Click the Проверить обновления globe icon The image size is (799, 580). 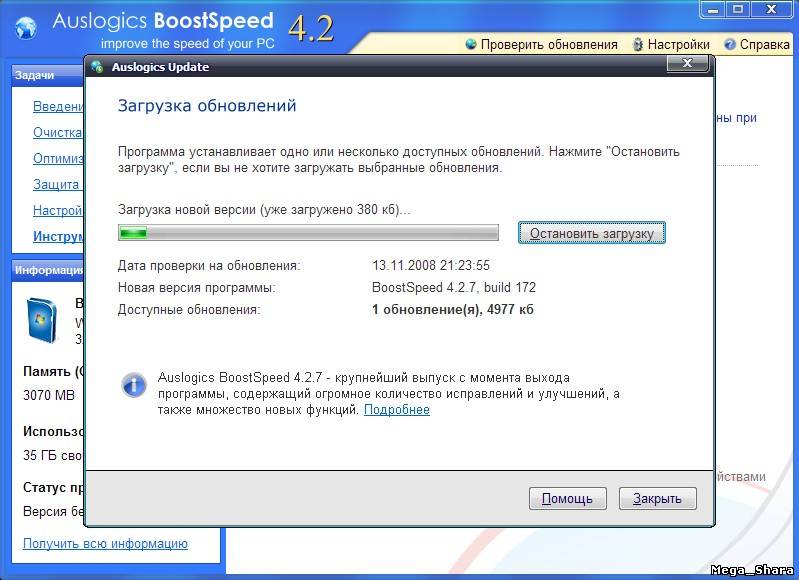tap(471, 44)
